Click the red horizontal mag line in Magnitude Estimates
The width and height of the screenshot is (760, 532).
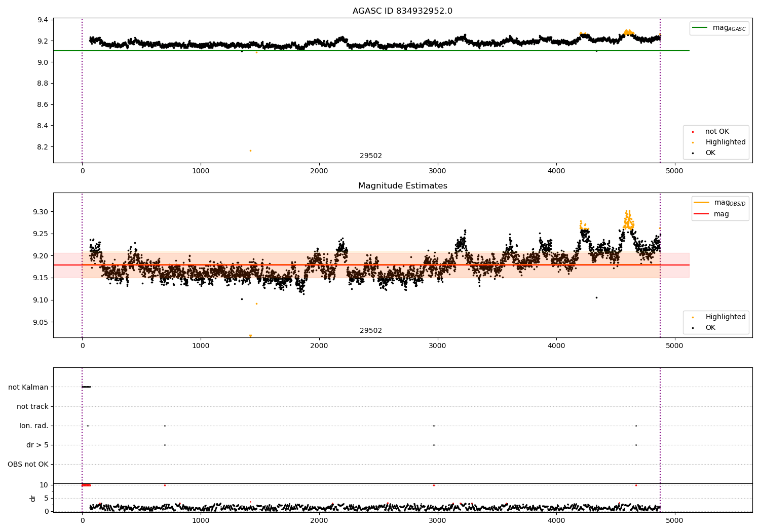371,265
